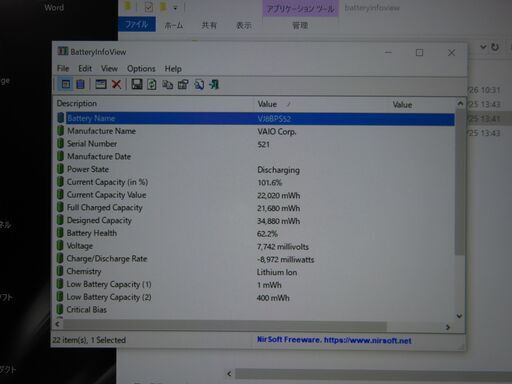The height and width of the screenshot is (384, 512).
Task: Select the Power State row
Action: 255,169
